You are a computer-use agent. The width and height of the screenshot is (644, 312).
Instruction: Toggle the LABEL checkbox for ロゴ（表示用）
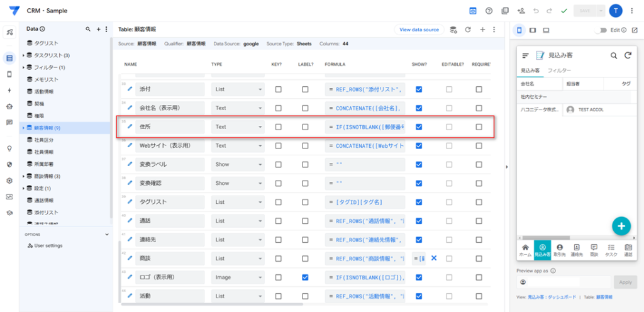[305, 277]
